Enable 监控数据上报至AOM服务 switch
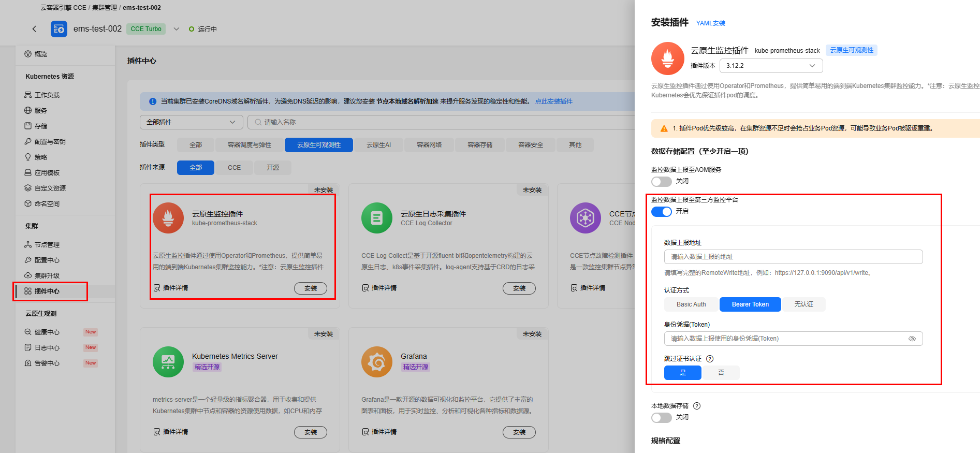Image resolution: width=980 pixels, height=453 pixels. [x=661, y=181]
